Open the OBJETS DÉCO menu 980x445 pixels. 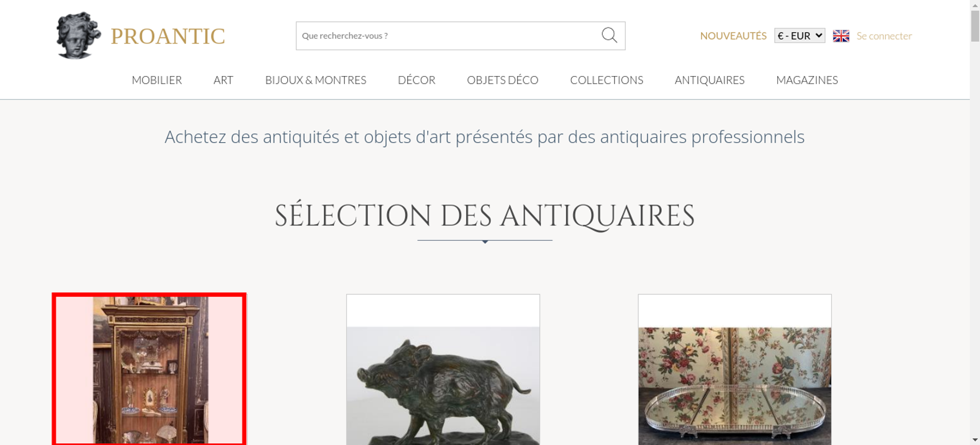point(503,80)
